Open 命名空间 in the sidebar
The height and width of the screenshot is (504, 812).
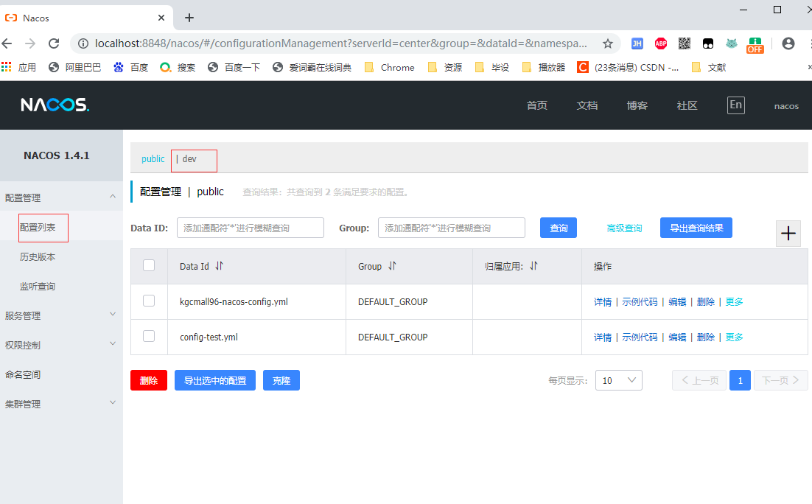(23, 374)
